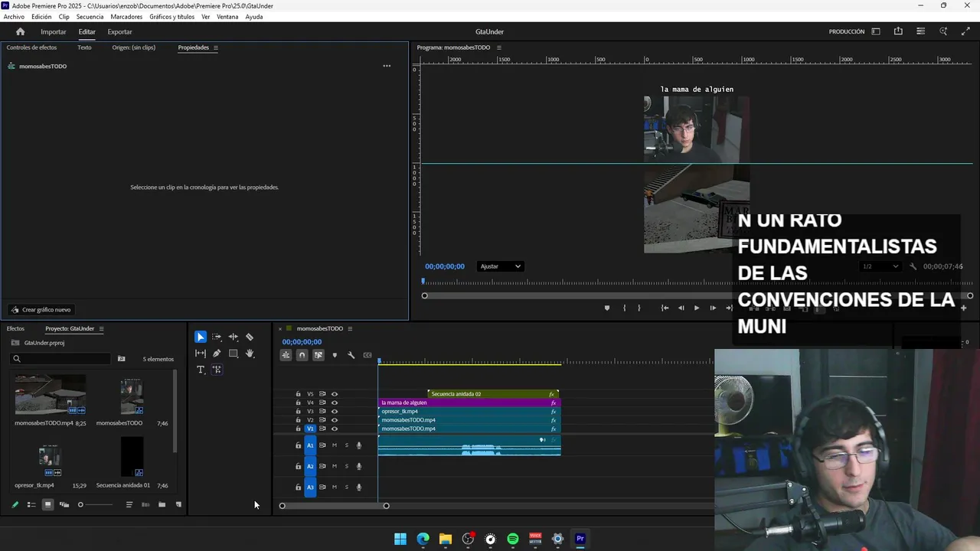980x551 pixels.
Task: Click the Project panel search field
Action: coord(61,359)
